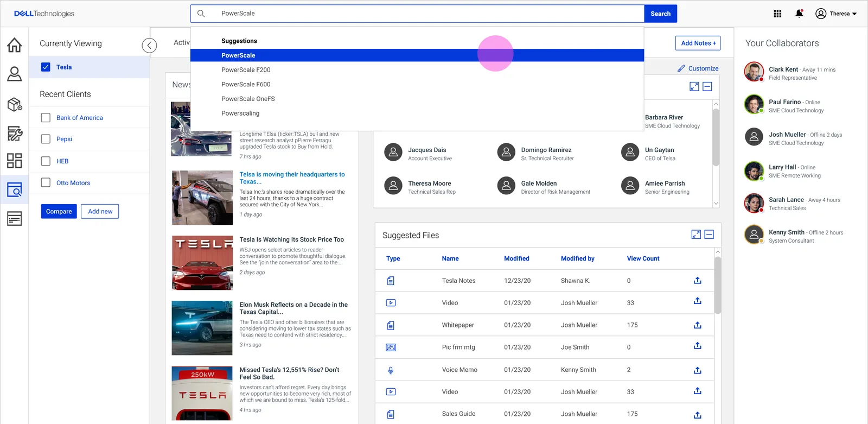Open the notifications bell
868x424 pixels.
tap(799, 14)
